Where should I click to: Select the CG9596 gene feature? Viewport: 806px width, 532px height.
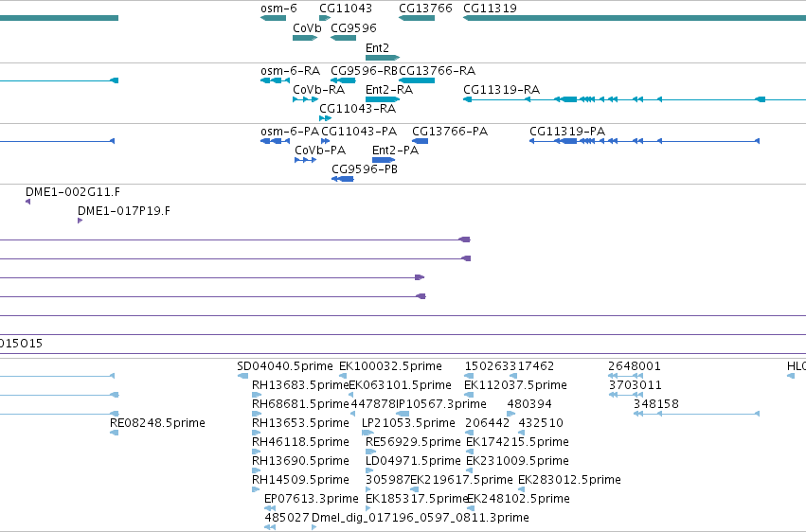click(344, 38)
